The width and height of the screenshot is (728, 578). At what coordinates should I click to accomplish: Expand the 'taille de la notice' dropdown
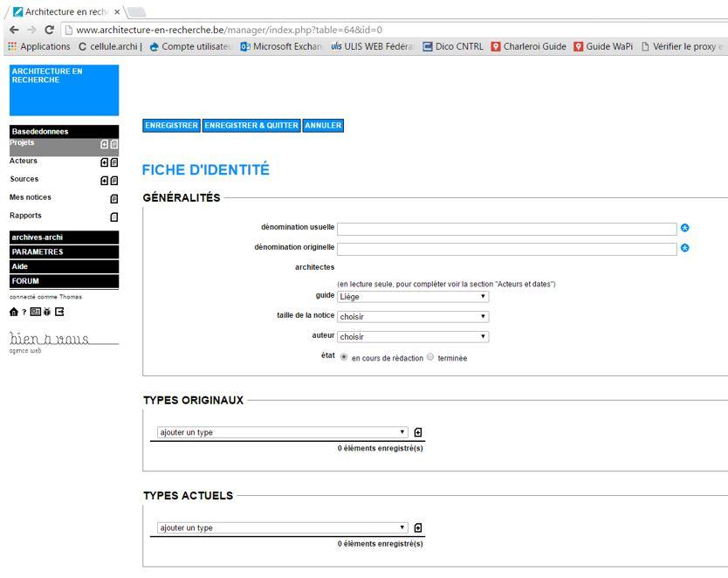pyautogui.click(x=413, y=317)
